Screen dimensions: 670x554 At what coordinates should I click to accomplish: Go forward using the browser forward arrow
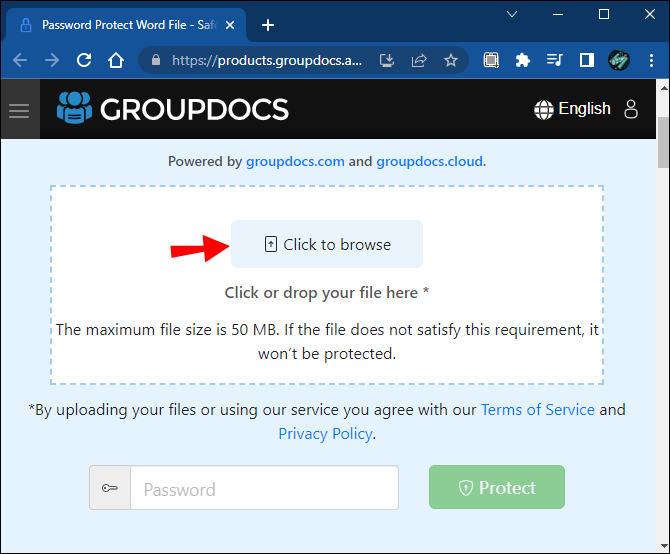click(52, 60)
